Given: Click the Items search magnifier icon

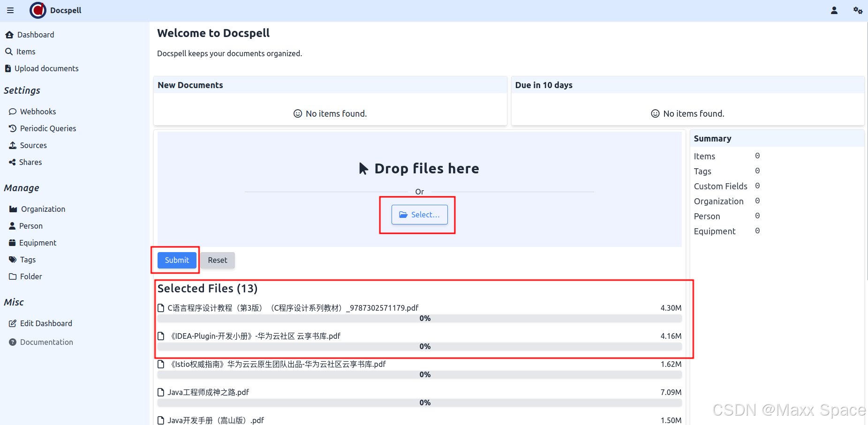Looking at the screenshot, I should coord(9,52).
